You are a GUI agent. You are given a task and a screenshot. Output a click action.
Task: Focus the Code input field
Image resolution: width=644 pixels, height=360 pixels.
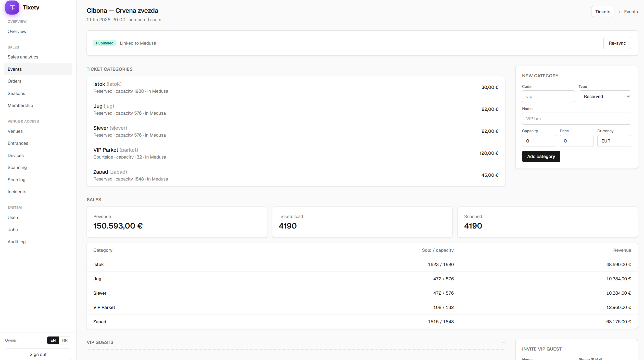coord(548,97)
